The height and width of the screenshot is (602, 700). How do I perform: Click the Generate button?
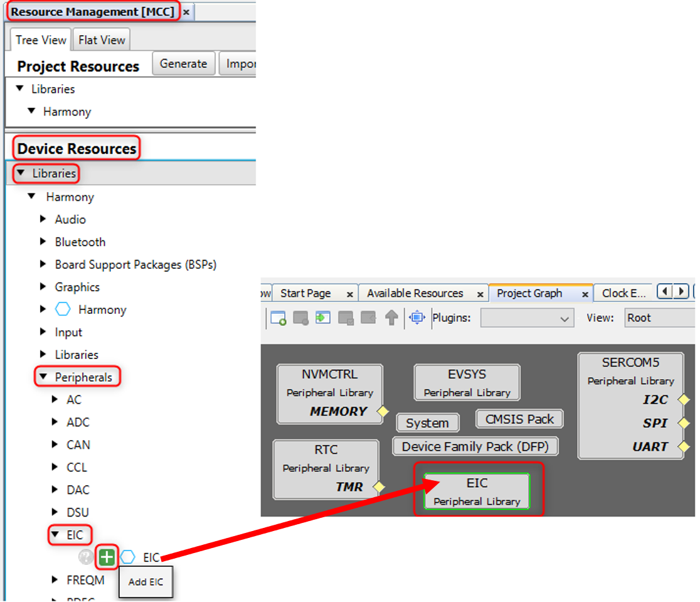(x=183, y=64)
